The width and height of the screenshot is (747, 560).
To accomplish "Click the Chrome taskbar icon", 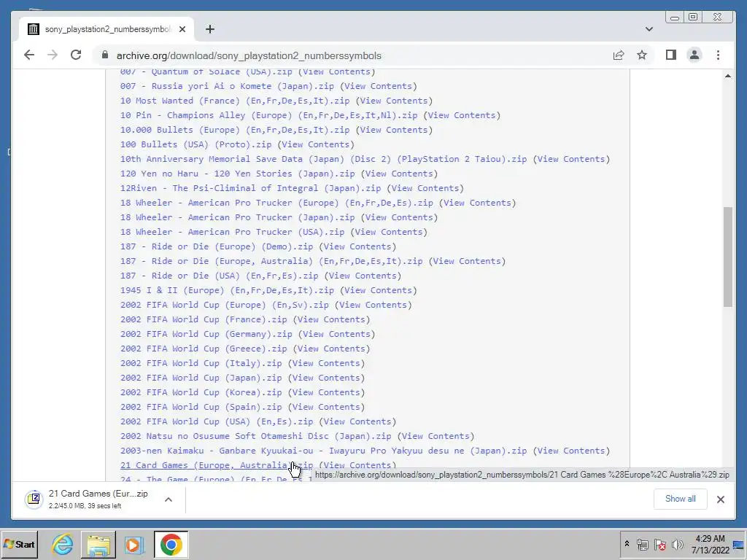I will (x=171, y=544).
